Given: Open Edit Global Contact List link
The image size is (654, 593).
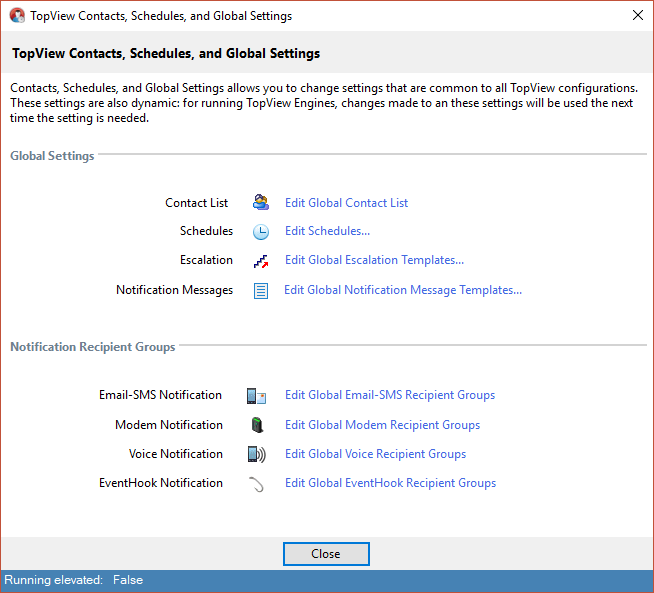Looking at the screenshot, I should coord(346,203).
